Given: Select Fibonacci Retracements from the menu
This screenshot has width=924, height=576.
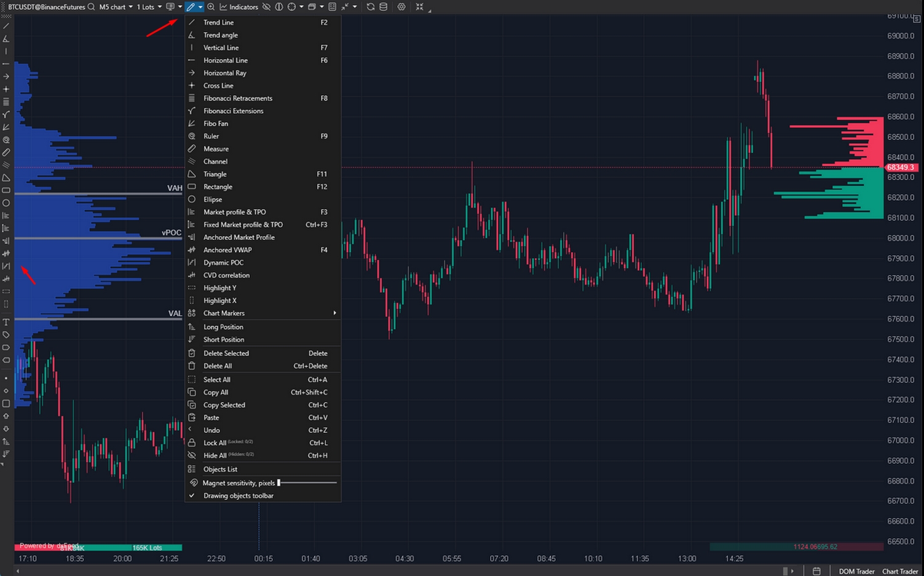Looking at the screenshot, I should (x=237, y=98).
